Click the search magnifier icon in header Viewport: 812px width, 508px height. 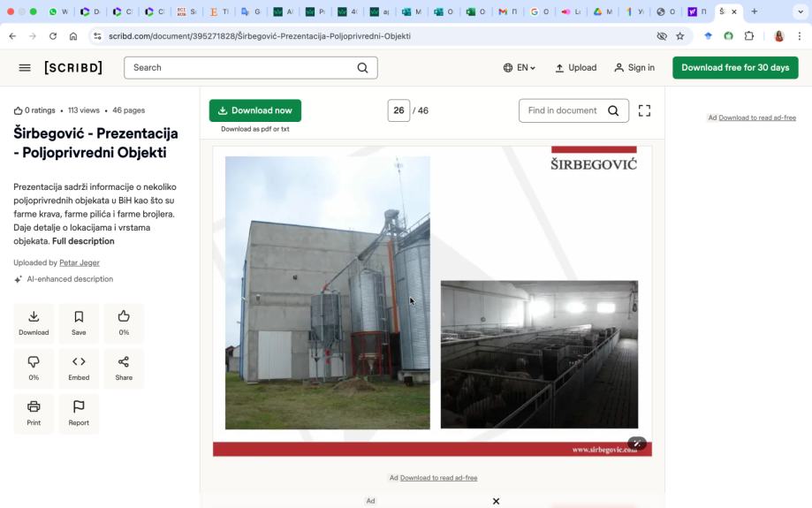pos(362,68)
